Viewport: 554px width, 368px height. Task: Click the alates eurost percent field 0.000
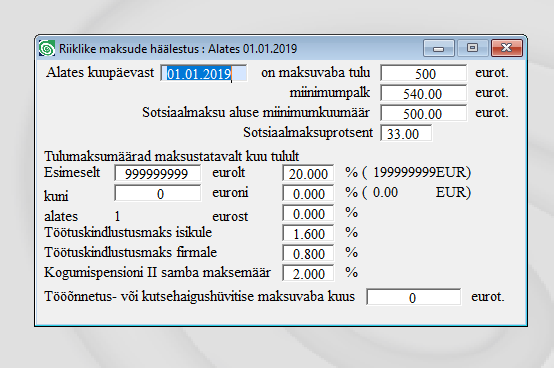[x=308, y=213]
